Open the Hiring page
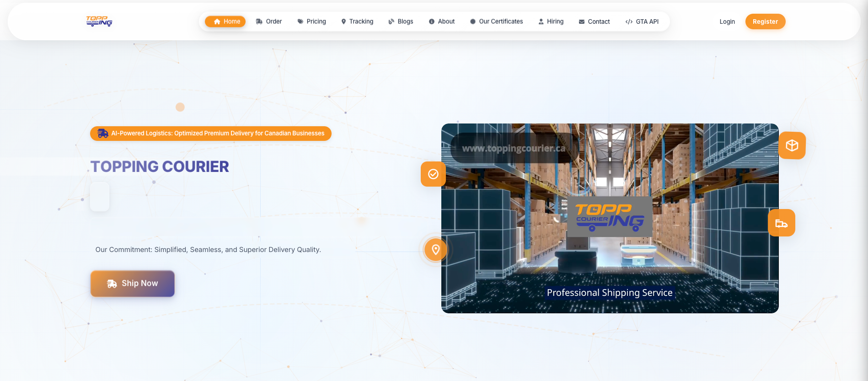The width and height of the screenshot is (868, 381). 551,21
